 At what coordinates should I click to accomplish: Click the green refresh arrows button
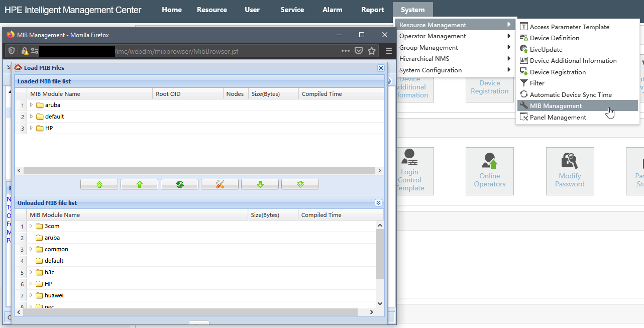point(179,184)
